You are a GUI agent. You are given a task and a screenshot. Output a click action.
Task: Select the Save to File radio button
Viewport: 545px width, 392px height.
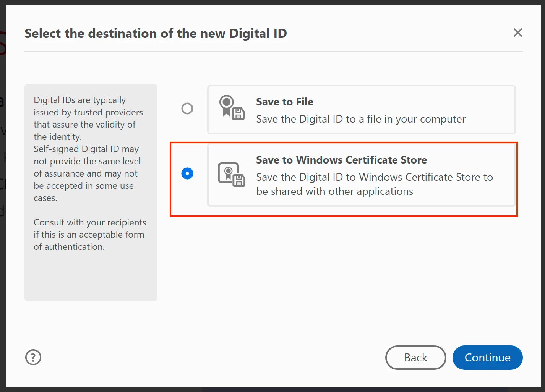[187, 109]
